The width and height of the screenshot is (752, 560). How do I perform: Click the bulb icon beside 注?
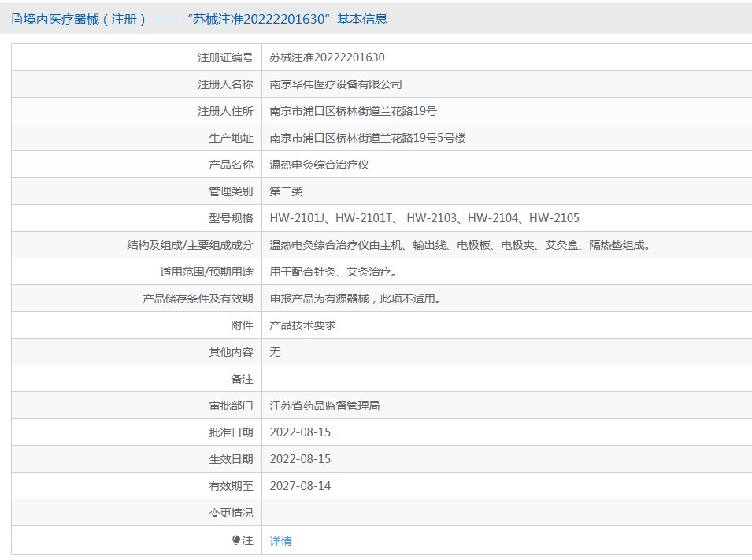236,540
